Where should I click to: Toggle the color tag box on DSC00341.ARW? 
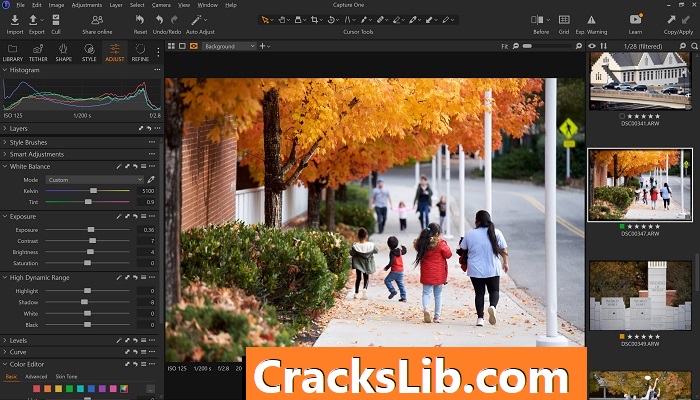[x=622, y=116]
